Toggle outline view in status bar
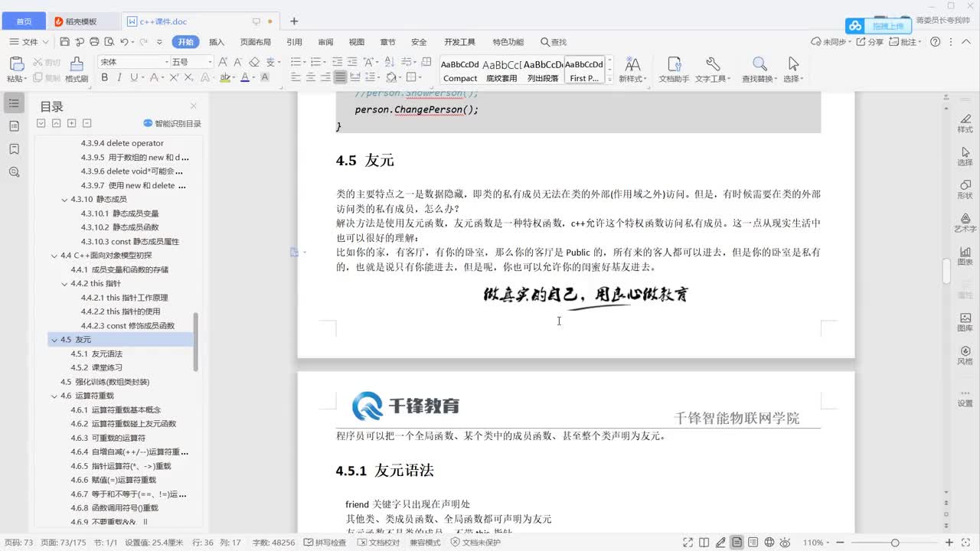 (x=753, y=543)
